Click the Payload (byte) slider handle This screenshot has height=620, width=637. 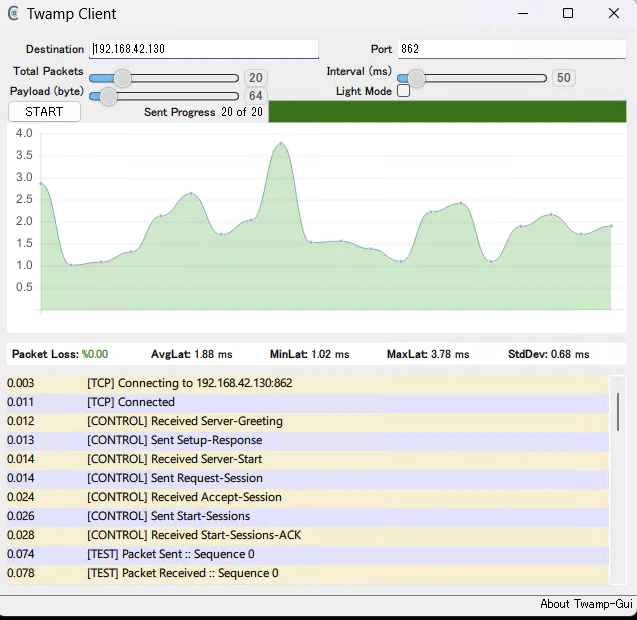108,96
